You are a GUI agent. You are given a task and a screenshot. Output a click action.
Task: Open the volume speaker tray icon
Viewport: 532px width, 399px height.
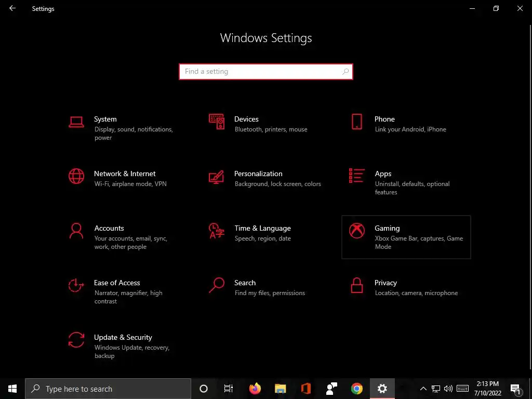[448, 389]
